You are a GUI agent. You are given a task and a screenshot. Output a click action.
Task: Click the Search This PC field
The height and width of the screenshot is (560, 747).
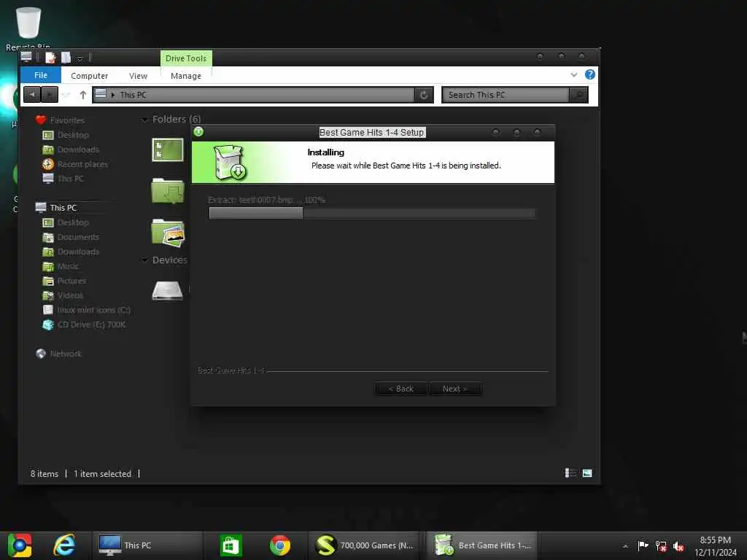click(x=506, y=95)
